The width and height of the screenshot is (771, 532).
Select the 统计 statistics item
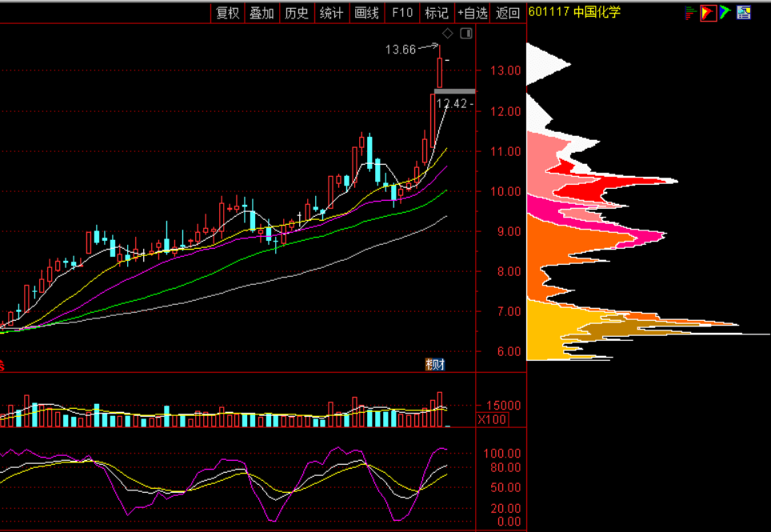pyautogui.click(x=331, y=13)
